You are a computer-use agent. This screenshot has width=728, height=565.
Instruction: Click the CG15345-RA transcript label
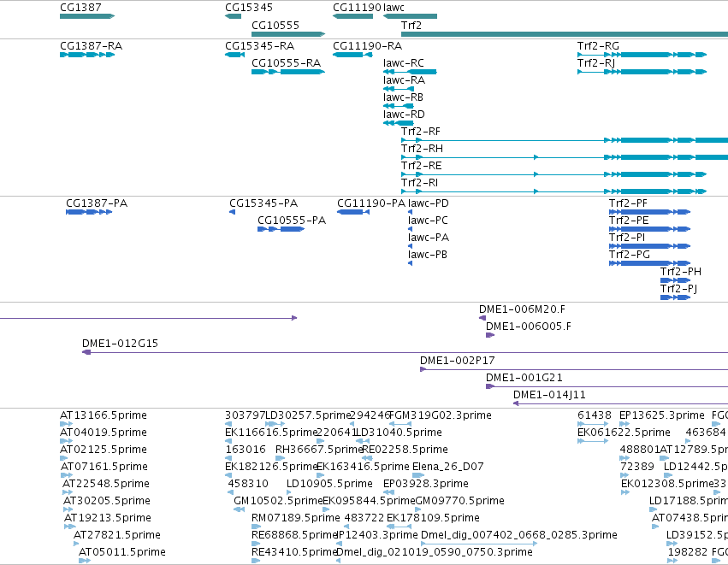259,46
